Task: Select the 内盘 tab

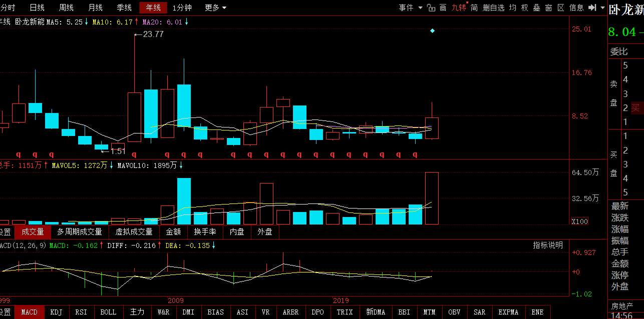Action: [237, 232]
